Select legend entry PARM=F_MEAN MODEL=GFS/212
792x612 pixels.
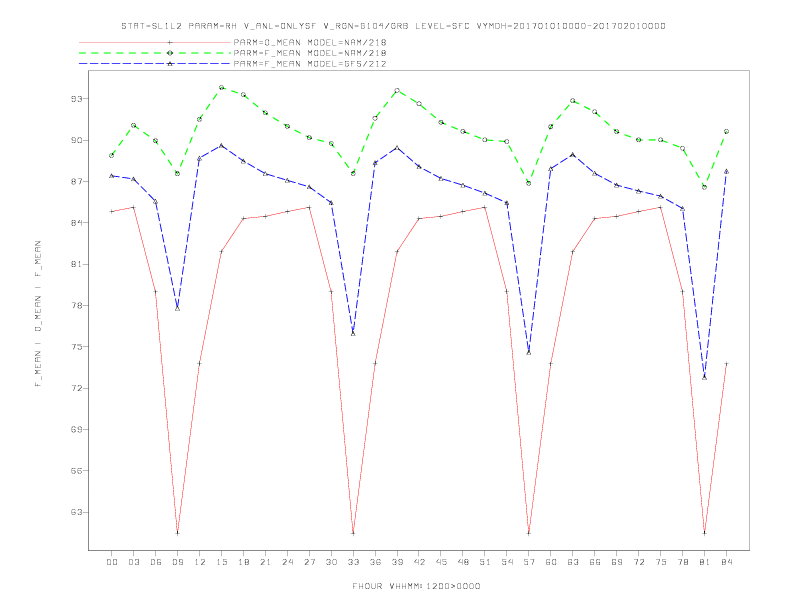(x=310, y=64)
